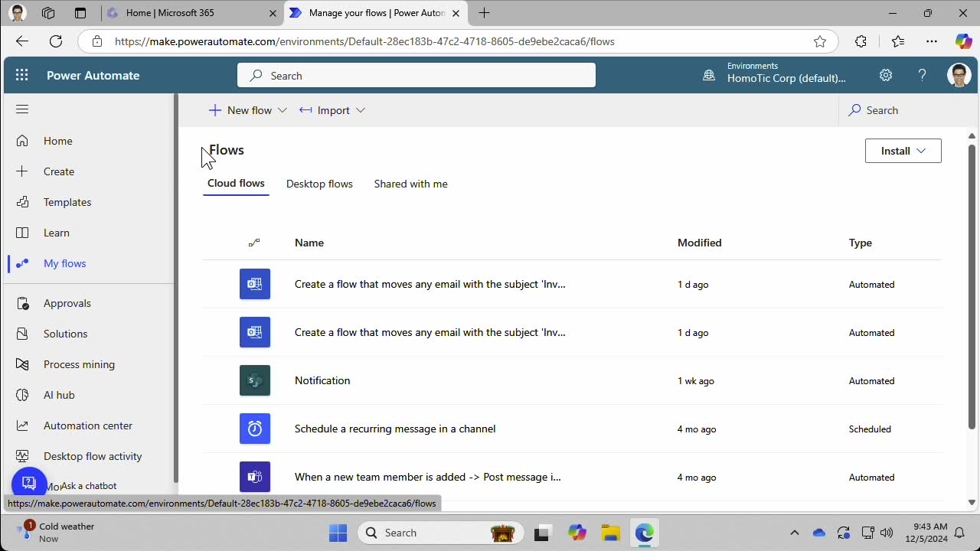The width and height of the screenshot is (980, 551).
Task: Open the Ask a chatbot button
Action: (x=29, y=483)
